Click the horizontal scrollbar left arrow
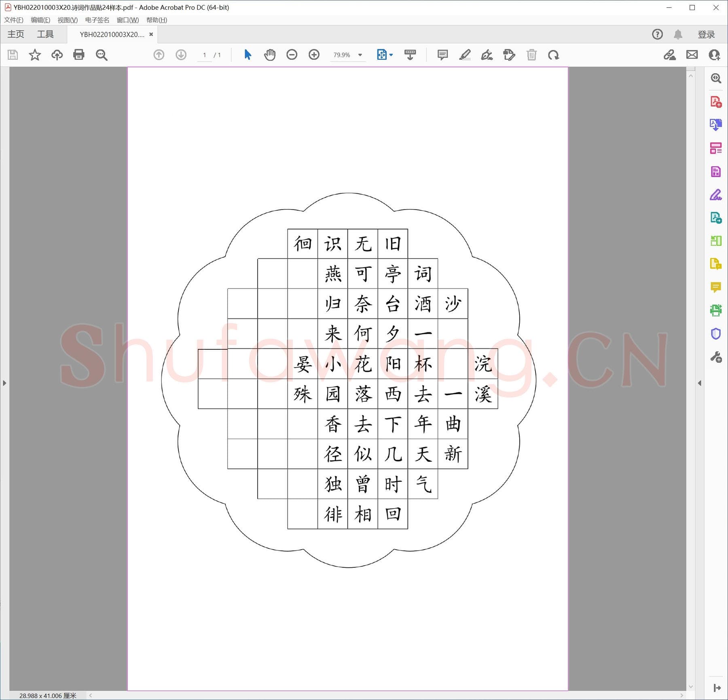 [91, 696]
